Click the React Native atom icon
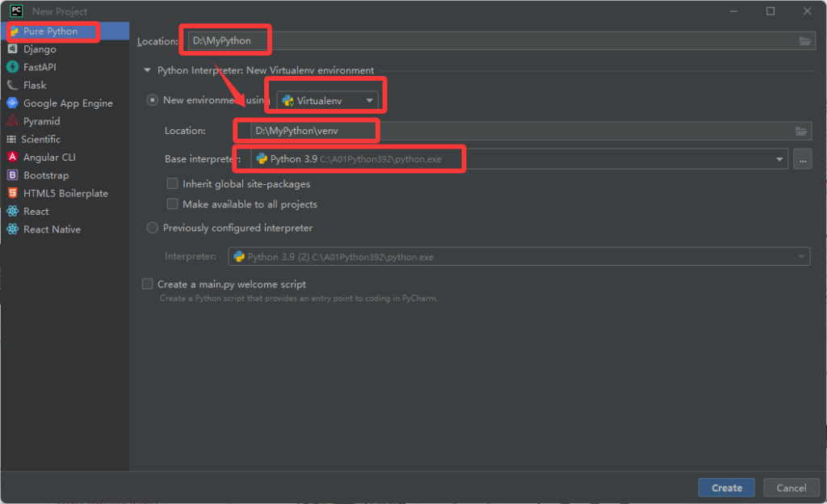Screen dimensions: 827x504 click(13, 229)
